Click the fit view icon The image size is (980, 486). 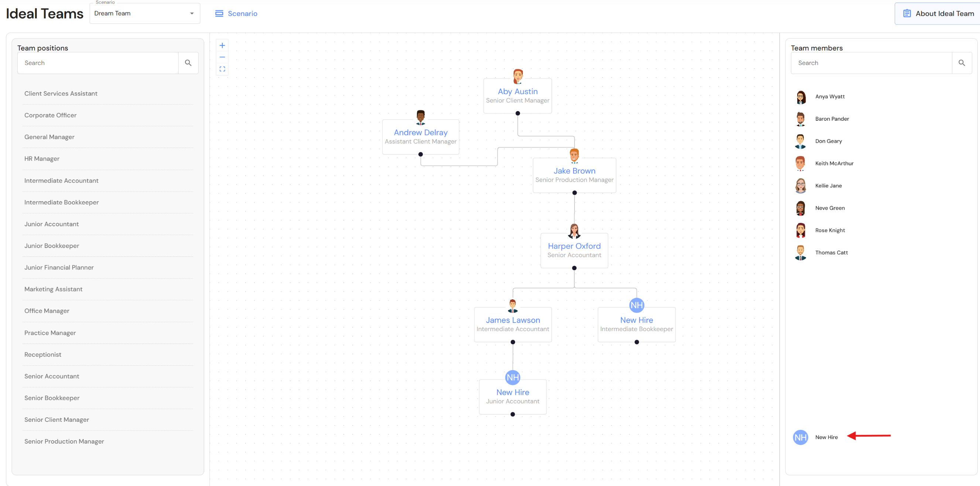coord(222,69)
